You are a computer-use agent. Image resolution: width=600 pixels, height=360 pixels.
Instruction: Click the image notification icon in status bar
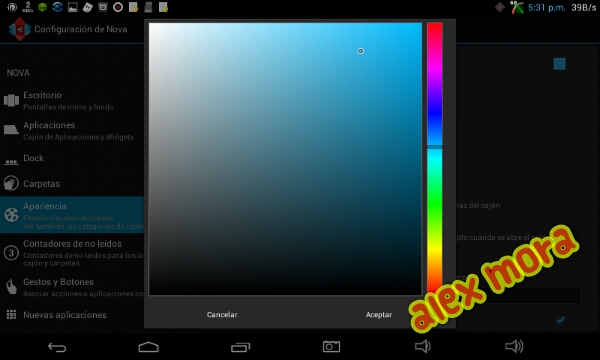tap(73, 7)
